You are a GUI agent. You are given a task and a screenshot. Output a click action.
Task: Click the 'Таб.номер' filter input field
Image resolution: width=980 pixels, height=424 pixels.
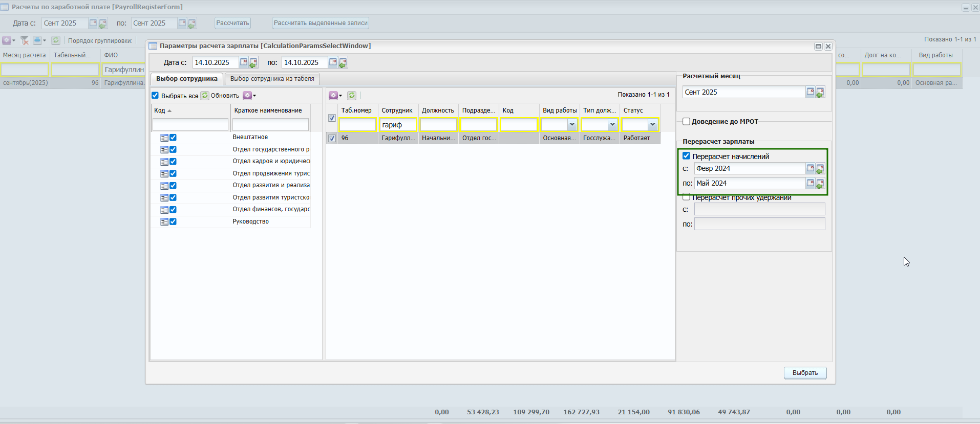pyautogui.click(x=357, y=125)
